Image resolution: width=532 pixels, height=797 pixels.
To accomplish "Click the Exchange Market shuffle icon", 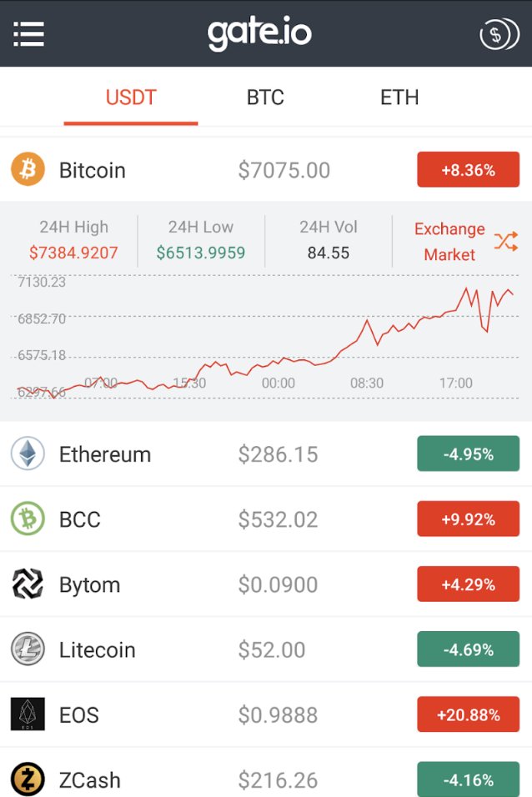I will (505, 242).
